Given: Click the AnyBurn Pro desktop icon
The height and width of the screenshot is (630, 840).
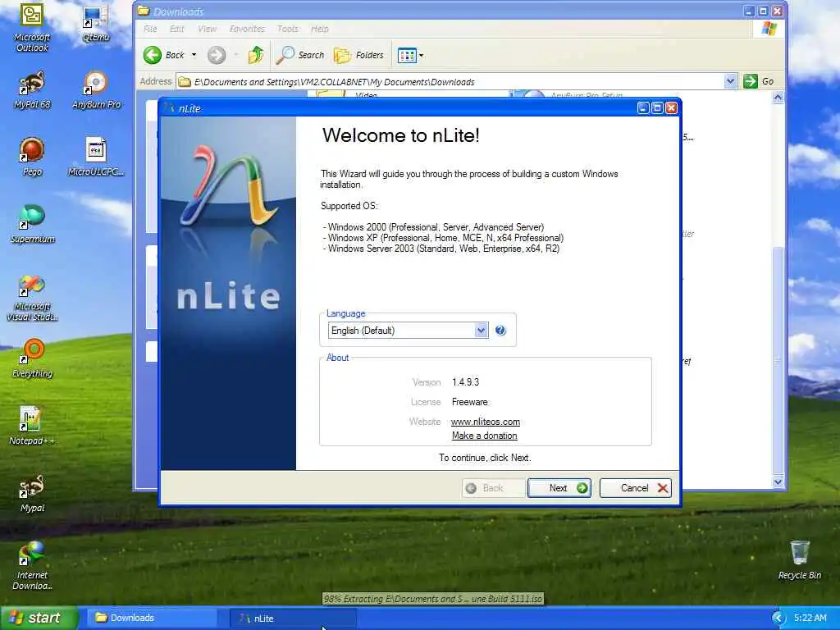Looking at the screenshot, I should [96, 90].
